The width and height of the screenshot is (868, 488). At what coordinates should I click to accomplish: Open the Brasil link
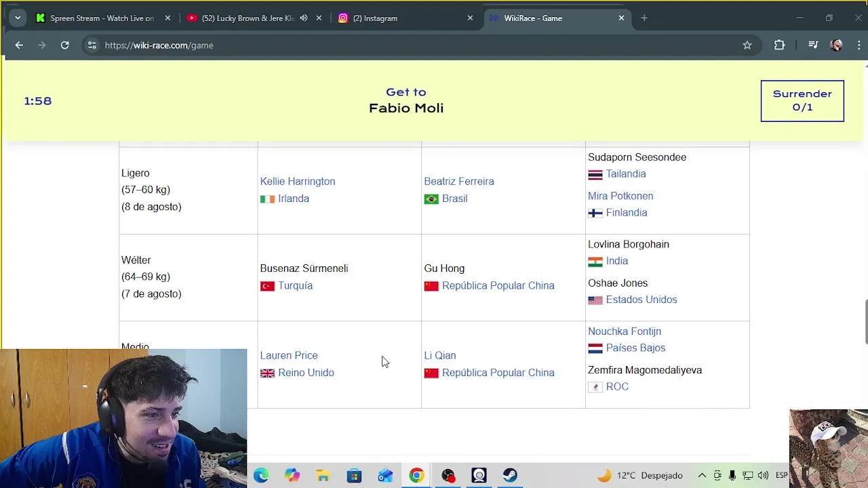[454, 199]
